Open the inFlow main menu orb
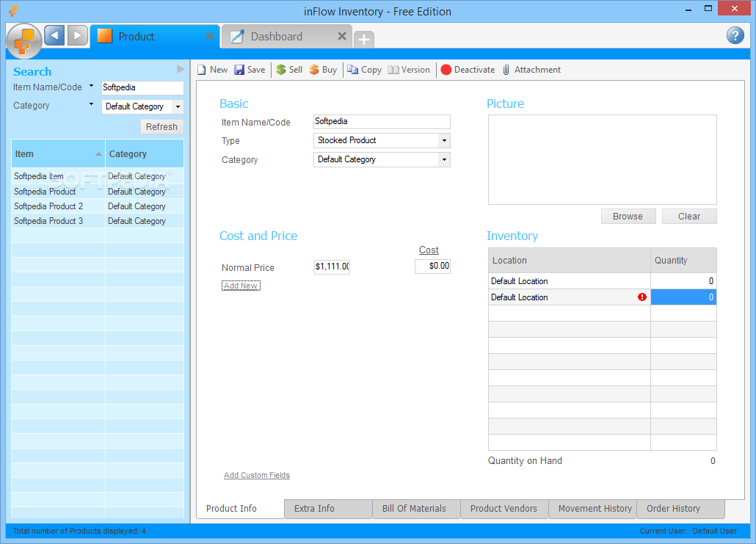Image resolution: width=756 pixels, height=544 pixels. pyautogui.click(x=24, y=41)
